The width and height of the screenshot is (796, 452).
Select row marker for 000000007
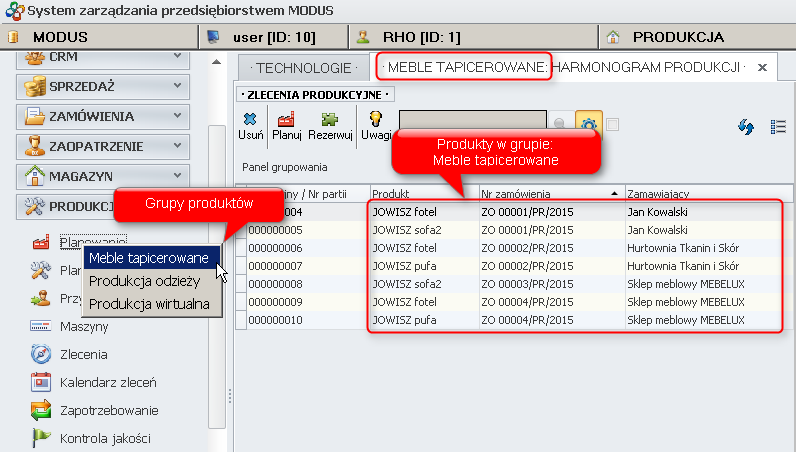[x=241, y=266]
